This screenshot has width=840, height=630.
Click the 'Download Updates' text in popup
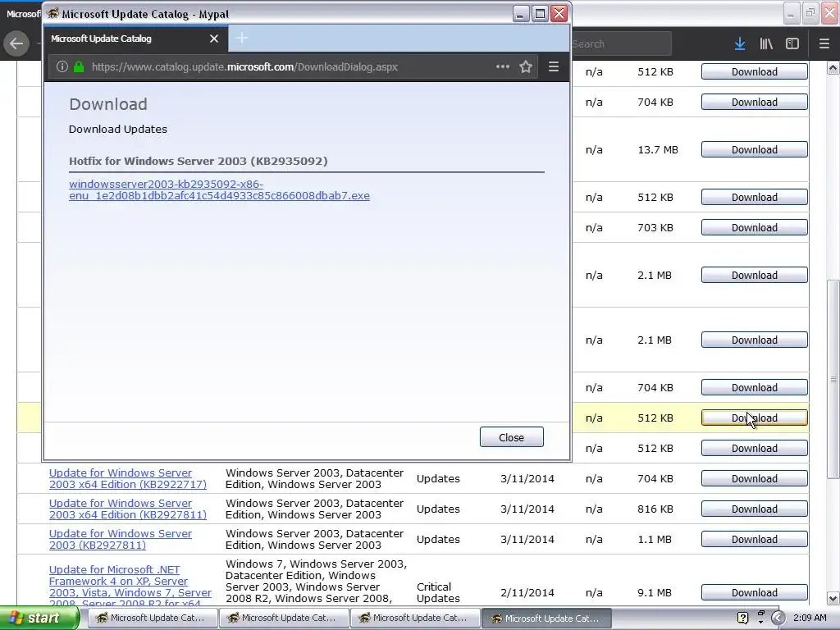click(118, 129)
